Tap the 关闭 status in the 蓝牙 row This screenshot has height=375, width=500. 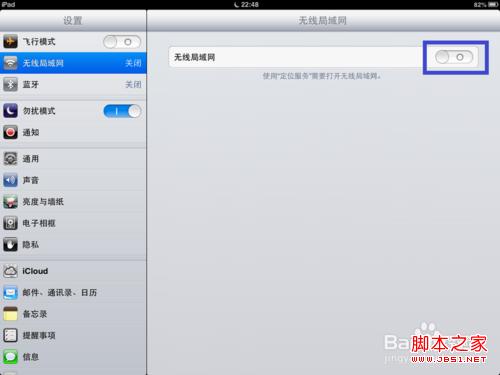click(x=133, y=85)
